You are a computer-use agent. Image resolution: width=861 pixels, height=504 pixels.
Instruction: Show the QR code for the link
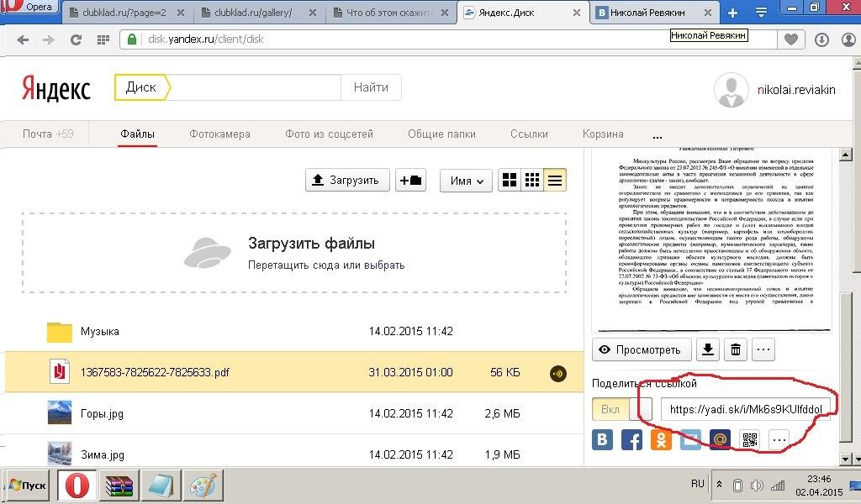pos(749,440)
